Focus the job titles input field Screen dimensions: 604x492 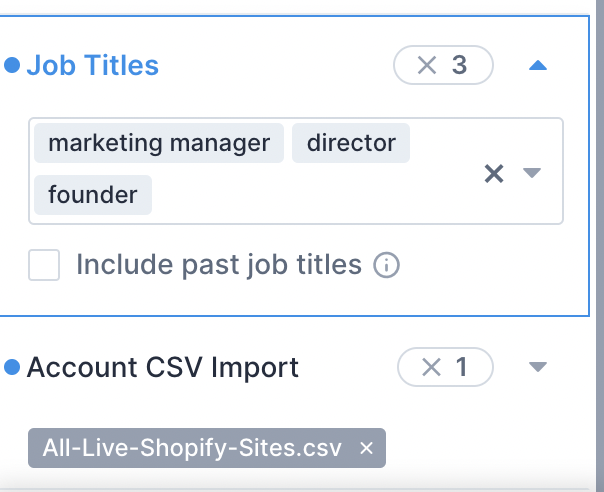point(296,171)
